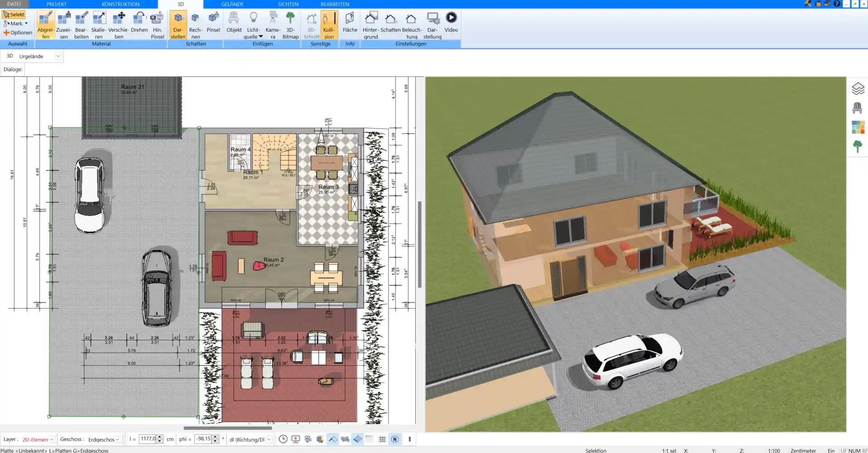Screen dimensions: 868x453
Task: Expand the bottom toolbar overflow handle
Action: pos(410,439)
